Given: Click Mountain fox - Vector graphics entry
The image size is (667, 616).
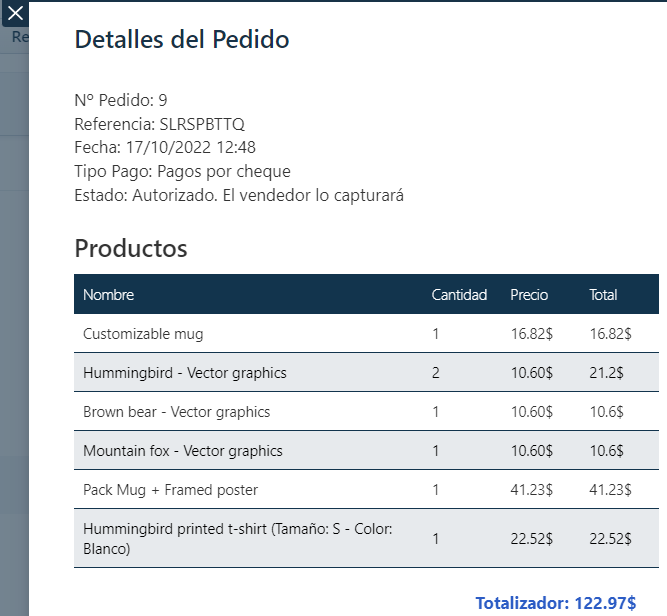Looking at the screenshot, I should [x=183, y=451].
